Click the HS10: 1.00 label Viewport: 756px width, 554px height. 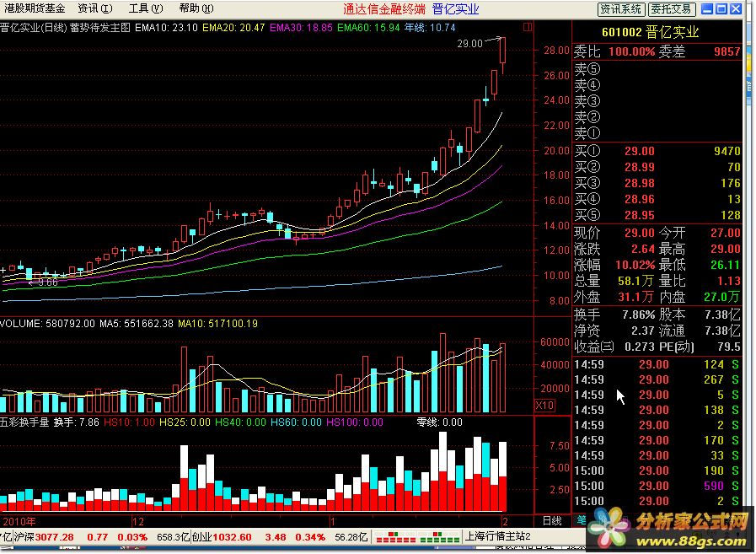pos(129,422)
